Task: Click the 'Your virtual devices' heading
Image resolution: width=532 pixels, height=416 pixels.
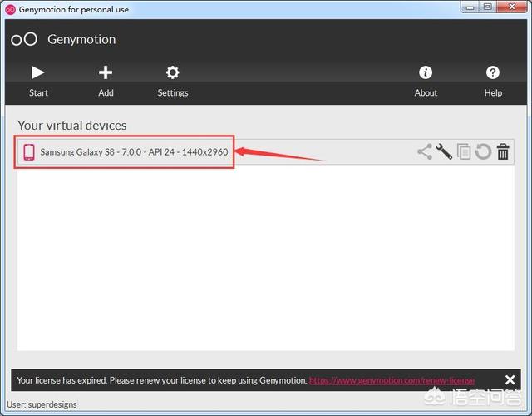Action: (x=72, y=126)
